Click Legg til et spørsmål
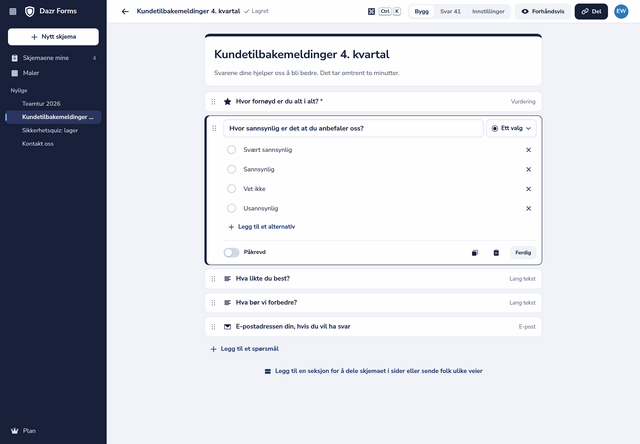 click(x=244, y=349)
